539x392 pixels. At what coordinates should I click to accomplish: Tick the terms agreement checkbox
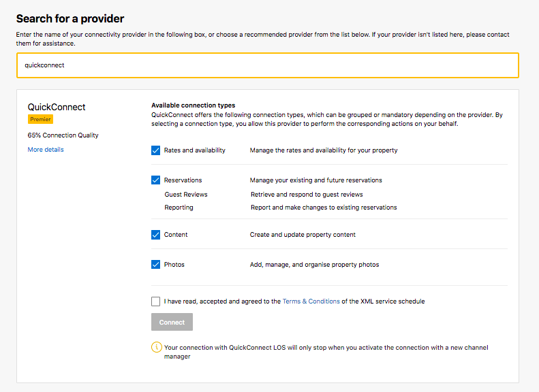[x=156, y=301]
